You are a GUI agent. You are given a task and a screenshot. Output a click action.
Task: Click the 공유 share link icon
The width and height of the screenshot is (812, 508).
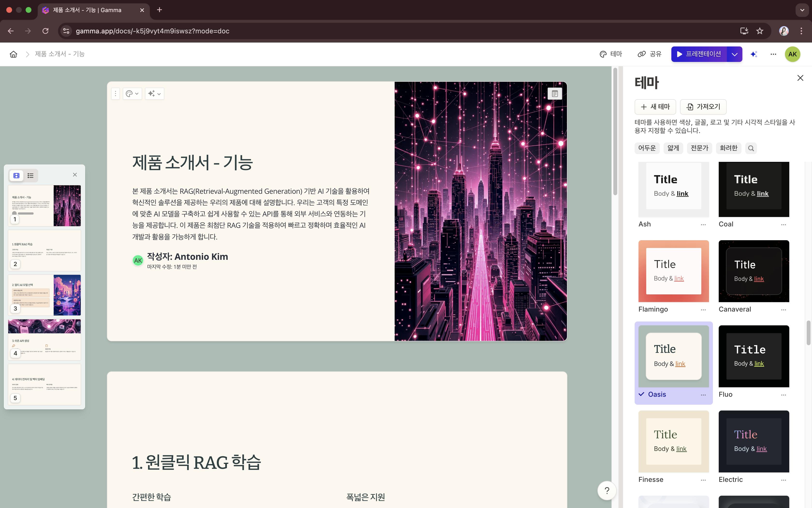pyautogui.click(x=650, y=54)
